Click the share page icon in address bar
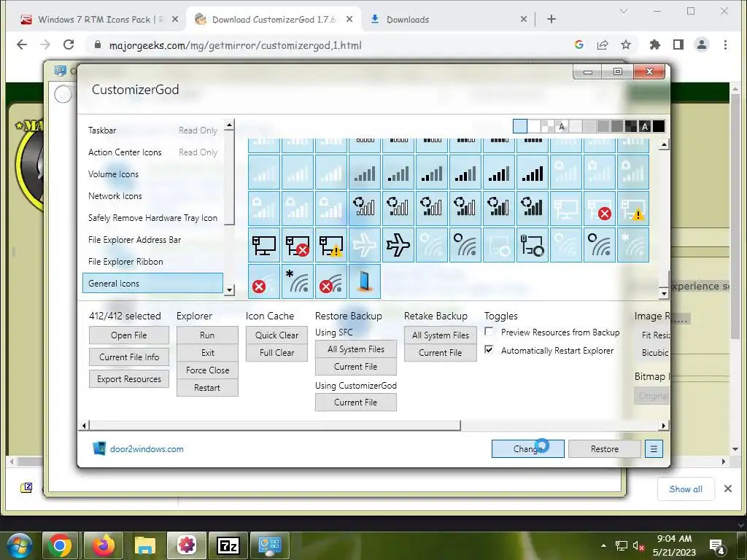The image size is (747, 560). tap(602, 44)
